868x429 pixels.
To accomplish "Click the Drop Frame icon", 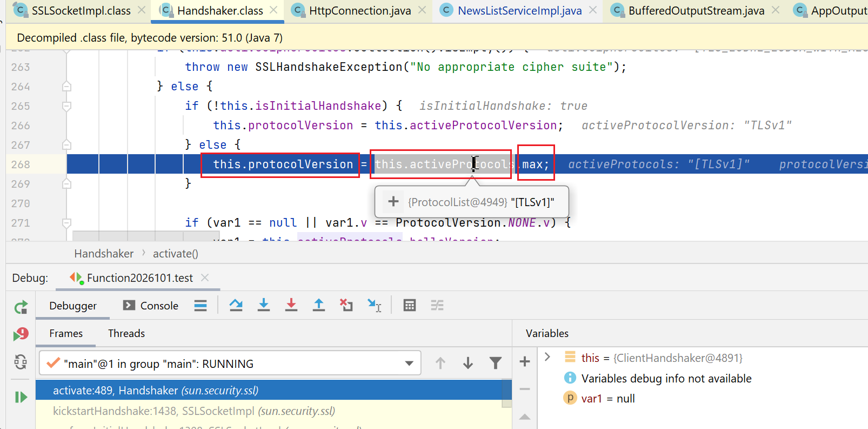I will click(x=346, y=305).
